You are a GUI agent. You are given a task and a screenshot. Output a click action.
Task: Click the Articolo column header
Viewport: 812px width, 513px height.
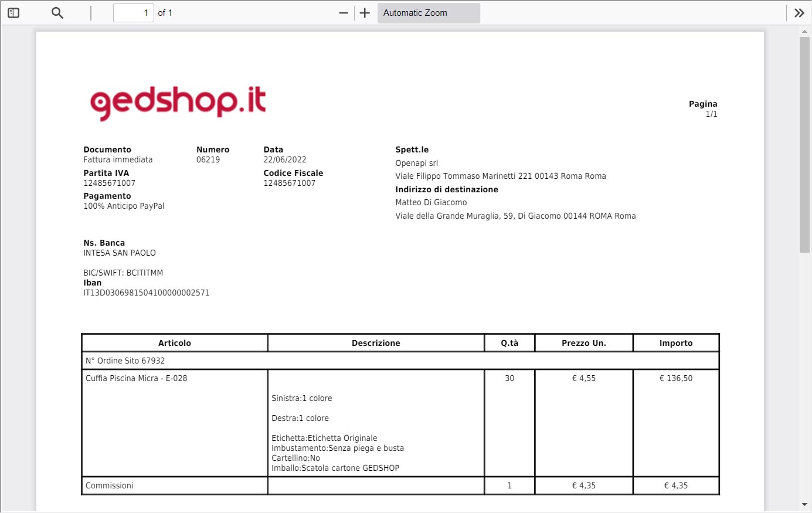pyautogui.click(x=174, y=343)
